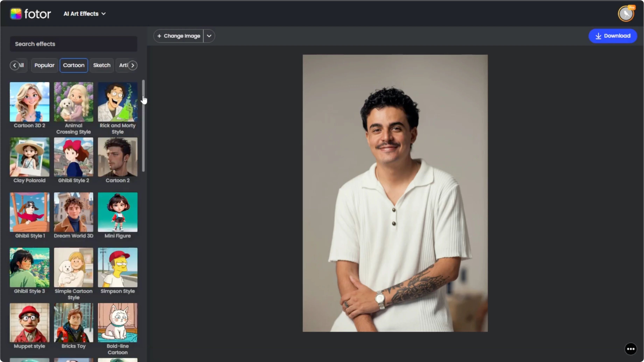Apply the Ghibli Style 3 effect
Image resolution: width=644 pixels, height=362 pixels.
[30, 267]
